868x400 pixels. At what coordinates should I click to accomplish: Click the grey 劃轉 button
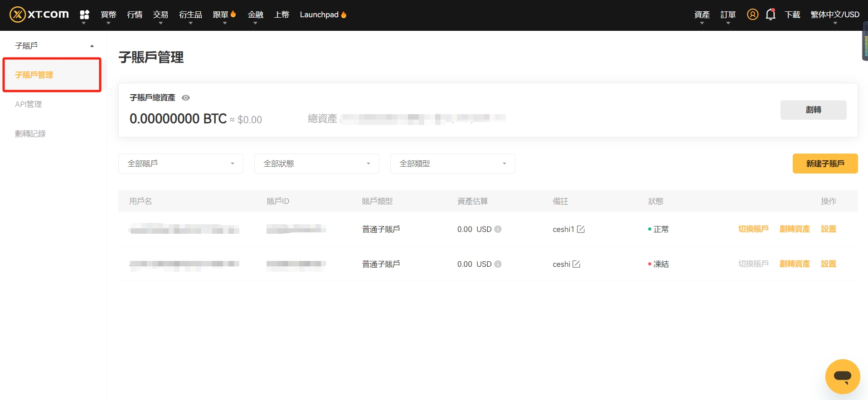click(x=813, y=110)
